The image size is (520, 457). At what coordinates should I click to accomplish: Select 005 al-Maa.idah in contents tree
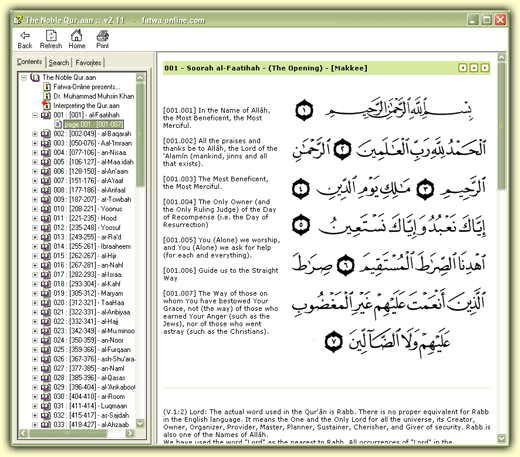[x=93, y=162]
